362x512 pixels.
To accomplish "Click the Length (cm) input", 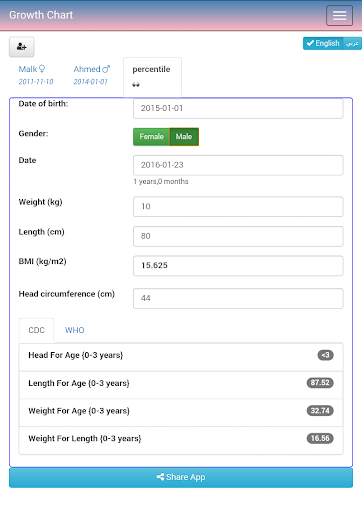I will coord(238,236).
